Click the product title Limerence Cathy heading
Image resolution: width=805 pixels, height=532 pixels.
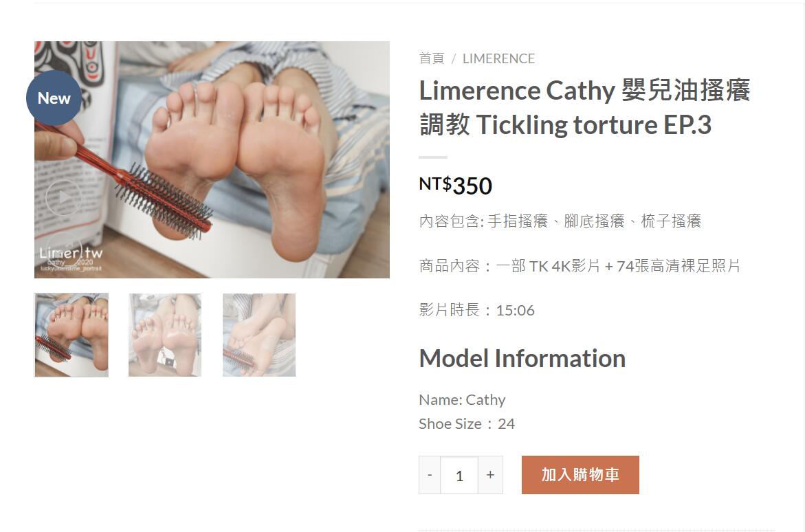585,107
